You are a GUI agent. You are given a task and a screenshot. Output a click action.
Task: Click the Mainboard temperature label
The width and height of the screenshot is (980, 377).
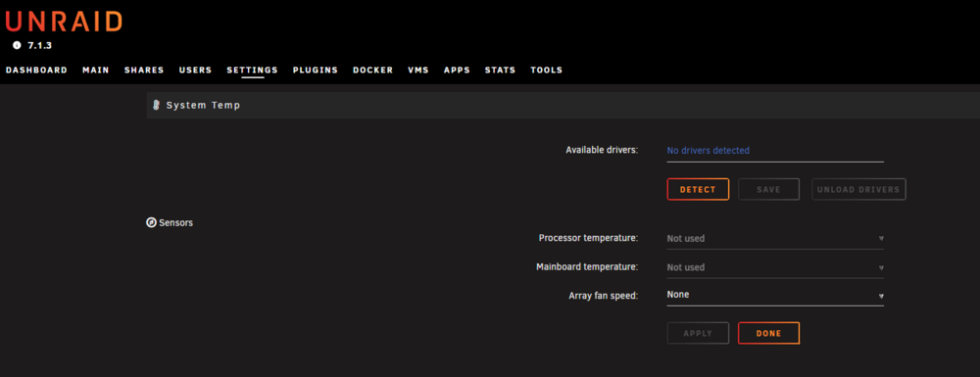coord(587,266)
